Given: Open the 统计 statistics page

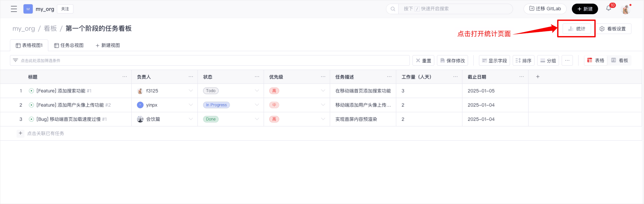Looking at the screenshot, I should pos(577,29).
